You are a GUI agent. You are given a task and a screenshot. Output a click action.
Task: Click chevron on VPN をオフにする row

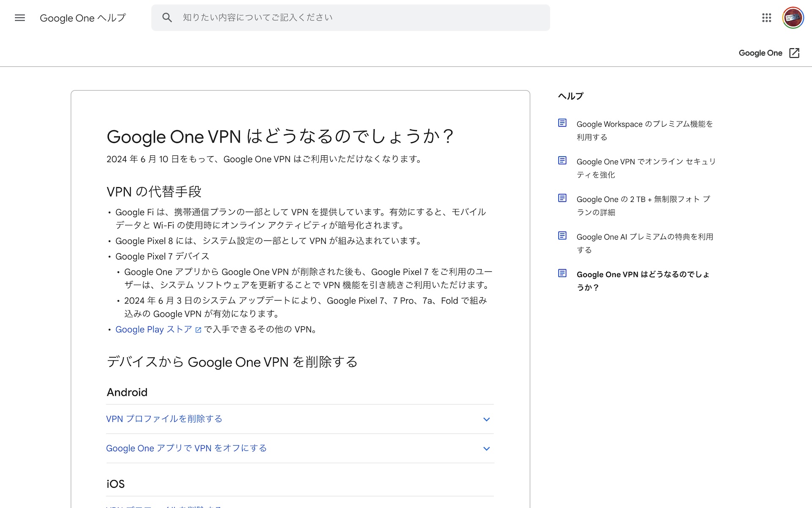point(486,449)
